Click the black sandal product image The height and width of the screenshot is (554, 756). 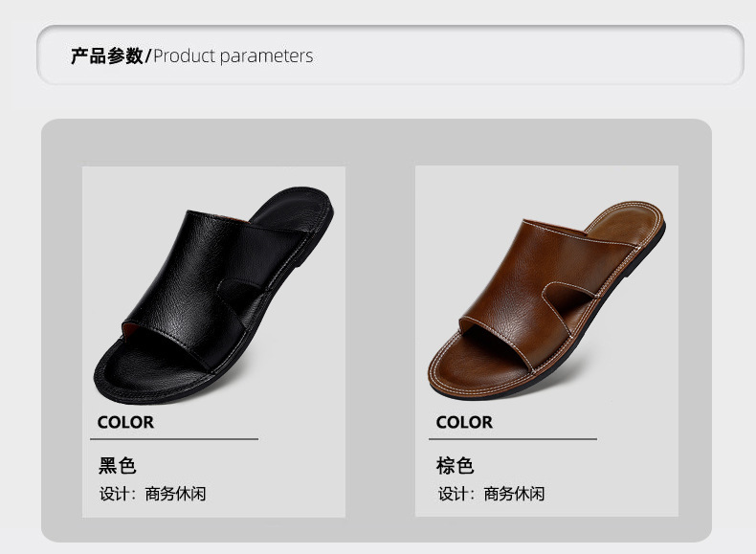coord(213,295)
